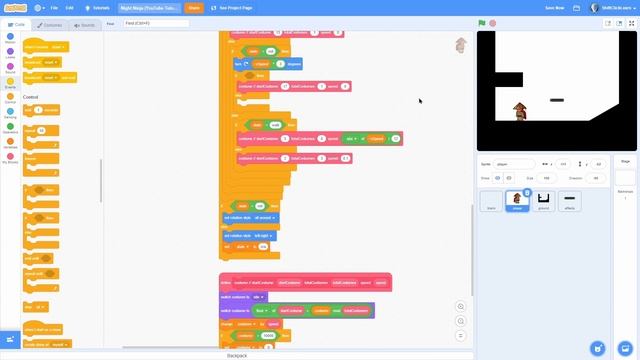The width and height of the screenshot is (640, 360).
Task: Select the Looks block category
Action: pos(10,53)
